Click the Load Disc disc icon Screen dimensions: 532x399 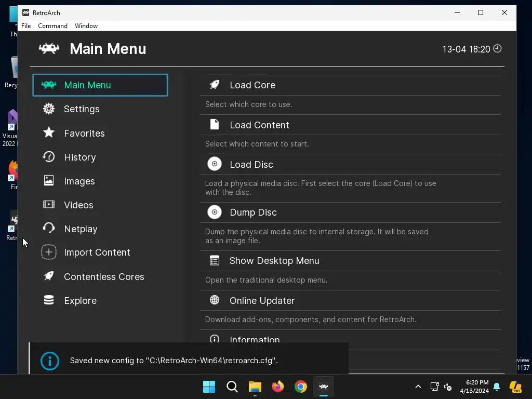tap(215, 164)
